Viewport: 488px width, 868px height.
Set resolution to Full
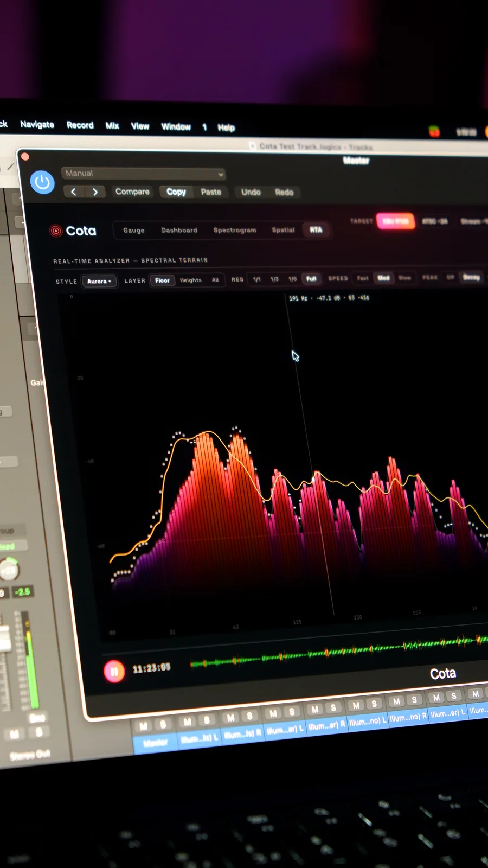311,279
